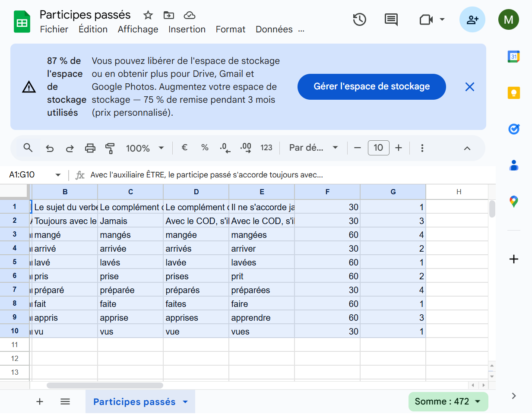
Task: Open the Affichage menu
Action: coord(138,29)
